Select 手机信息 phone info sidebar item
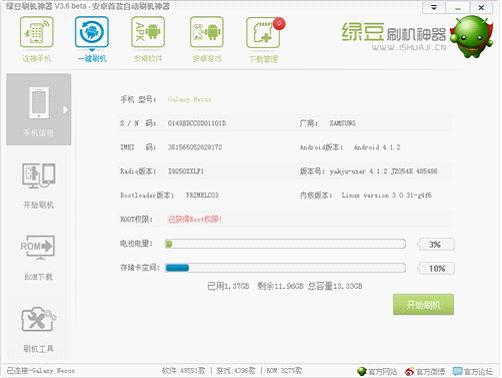Screen dimensions: 502x378 pyautogui.click(x=39, y=109)
